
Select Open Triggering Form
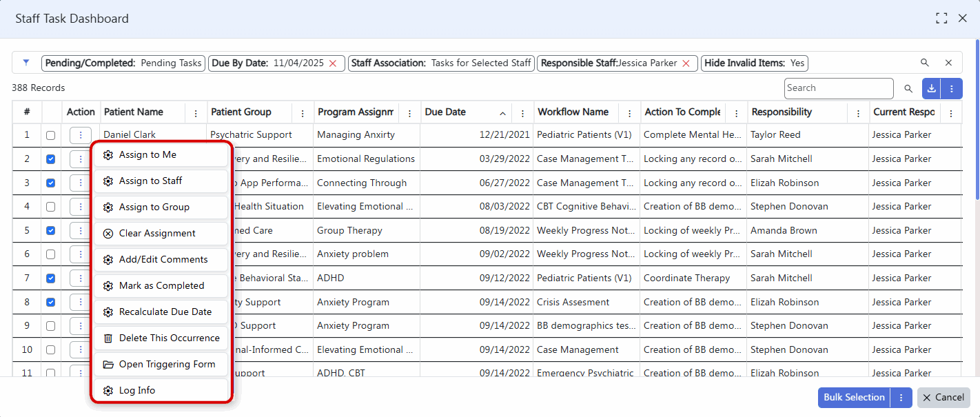click(x=161, y=365)
